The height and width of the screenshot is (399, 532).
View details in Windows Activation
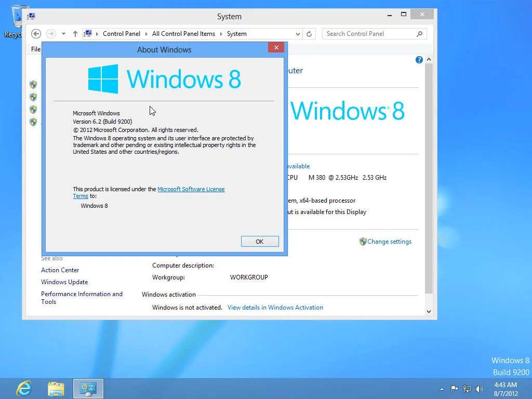click(275, 307)
